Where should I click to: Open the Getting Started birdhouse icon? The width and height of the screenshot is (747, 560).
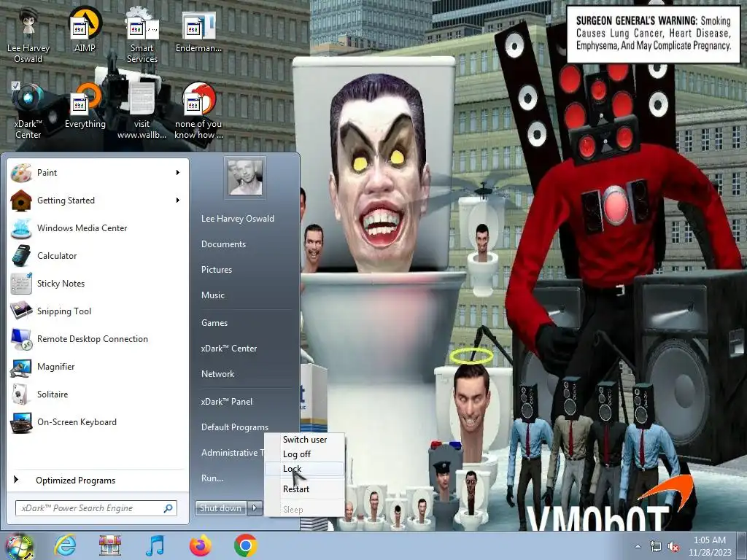click(x=21, y=201)
